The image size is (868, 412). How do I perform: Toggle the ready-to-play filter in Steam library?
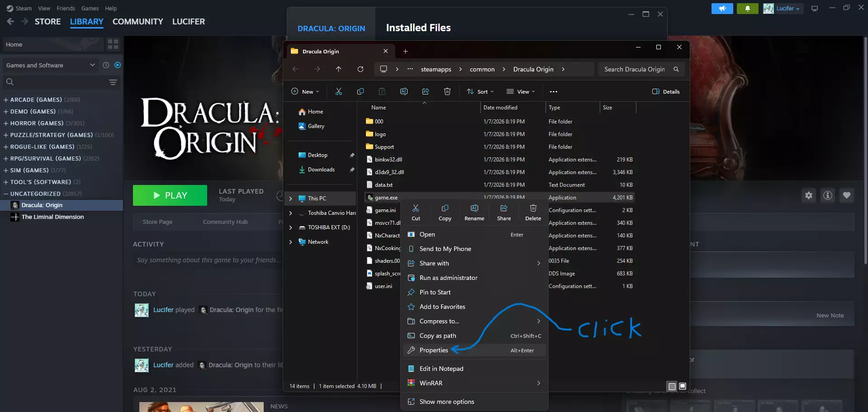pos(118,65)
